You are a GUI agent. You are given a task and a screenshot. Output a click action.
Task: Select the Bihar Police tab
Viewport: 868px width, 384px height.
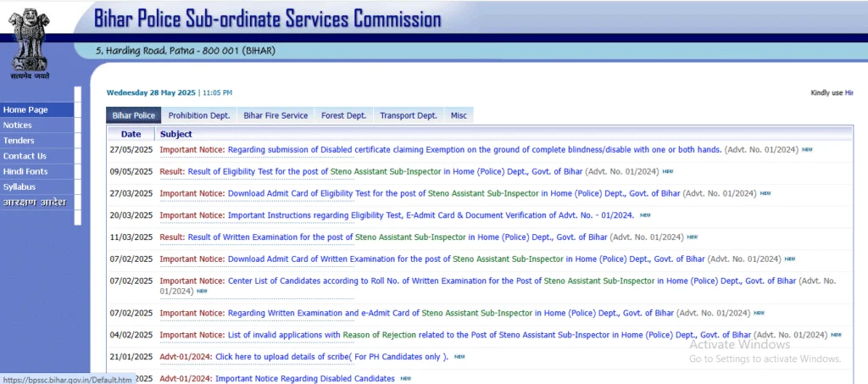133,115
